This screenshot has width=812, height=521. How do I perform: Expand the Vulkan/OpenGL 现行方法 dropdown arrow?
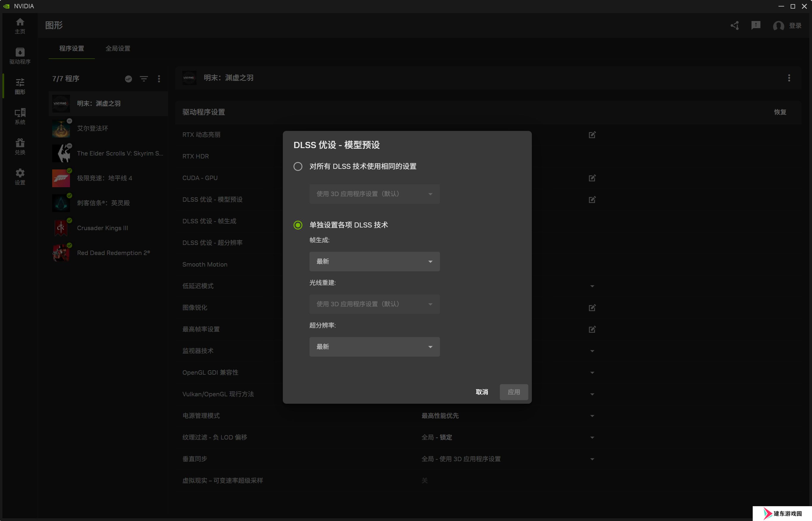pos(592,395)
